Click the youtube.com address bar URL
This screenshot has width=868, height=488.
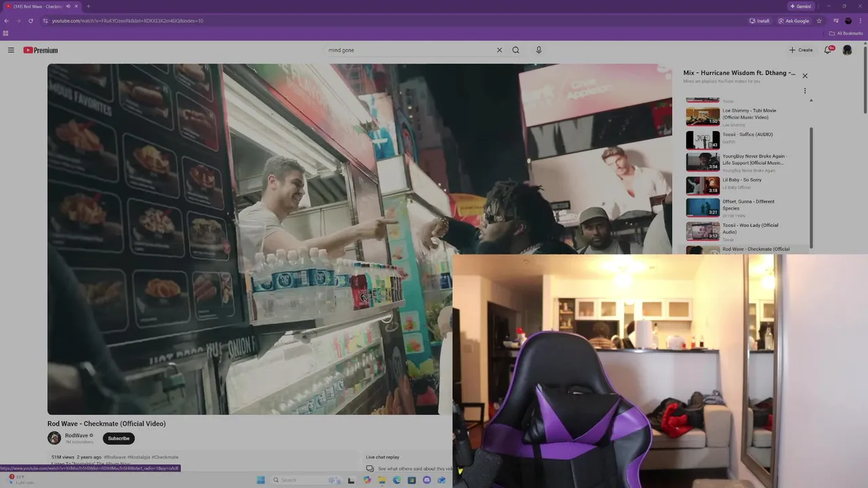pos(127,21)
